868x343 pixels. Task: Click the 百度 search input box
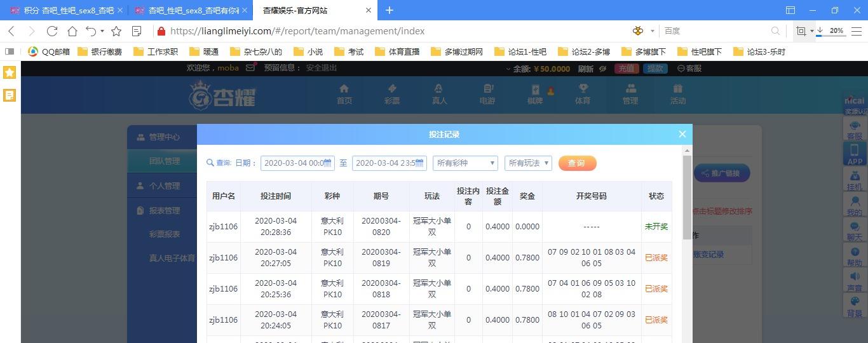pos(715,30)
